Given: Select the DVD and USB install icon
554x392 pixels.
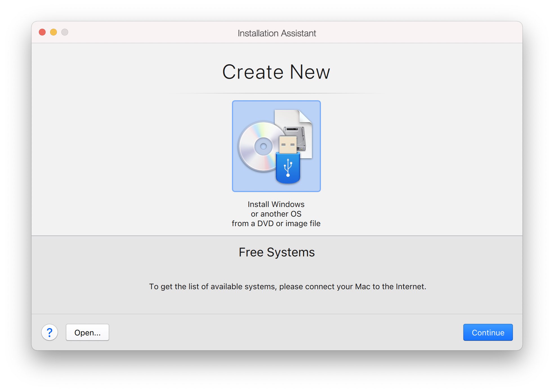Looking at the screenshot, I should pyautogui.click(x=276, y=146).
